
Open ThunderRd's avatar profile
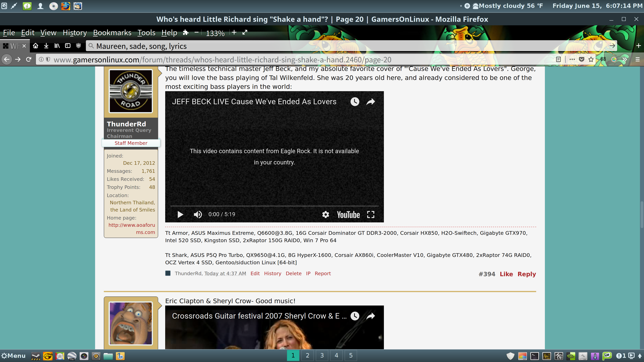(x=131, y=91)
